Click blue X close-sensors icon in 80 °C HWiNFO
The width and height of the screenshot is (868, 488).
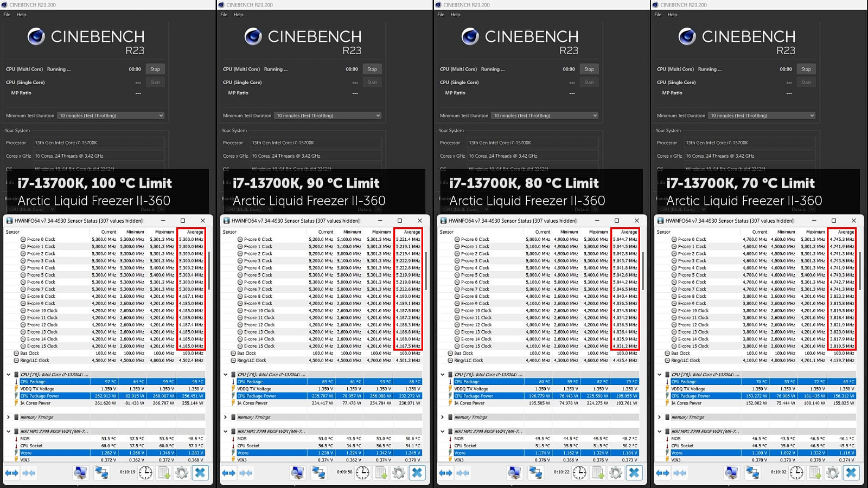(634, 473)
